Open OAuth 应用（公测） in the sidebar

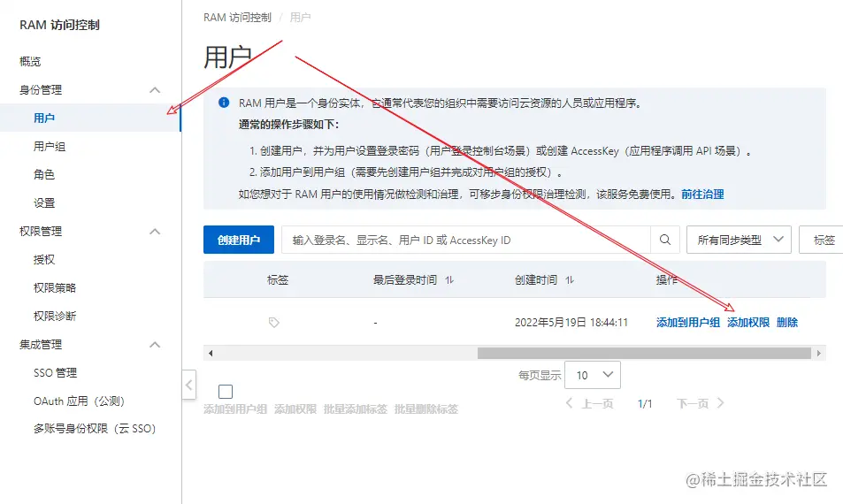click(79, 401)
